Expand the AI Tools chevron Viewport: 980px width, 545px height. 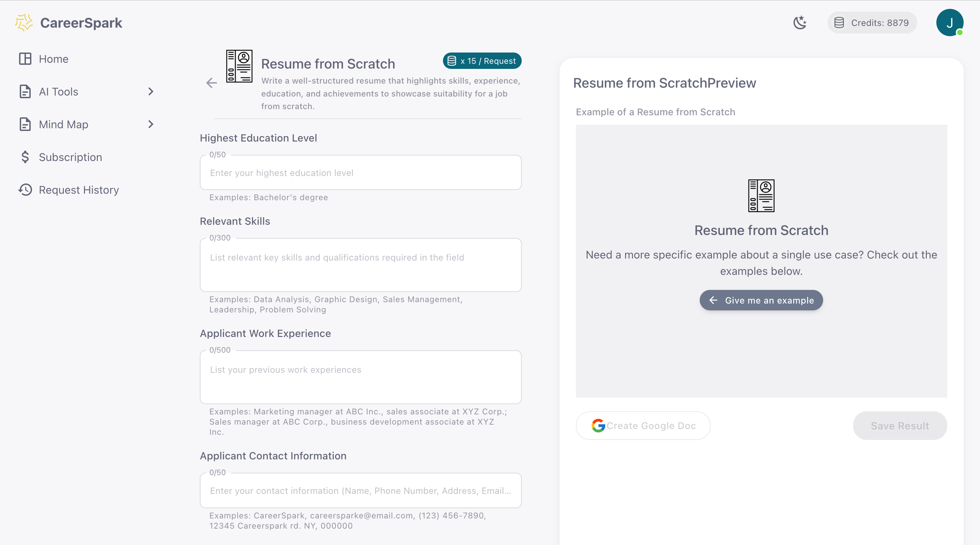pos(151,92)
